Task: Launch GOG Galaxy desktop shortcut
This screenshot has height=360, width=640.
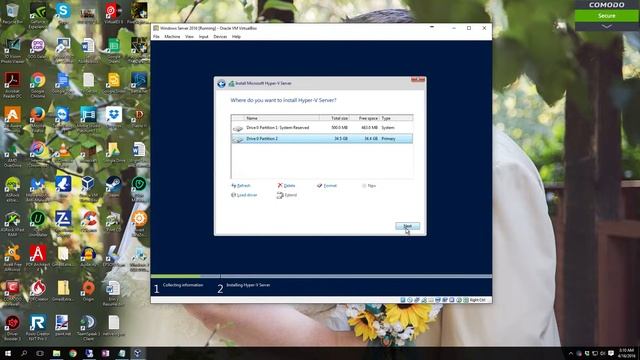Action: pyautogui.click(x=38, y=48)
